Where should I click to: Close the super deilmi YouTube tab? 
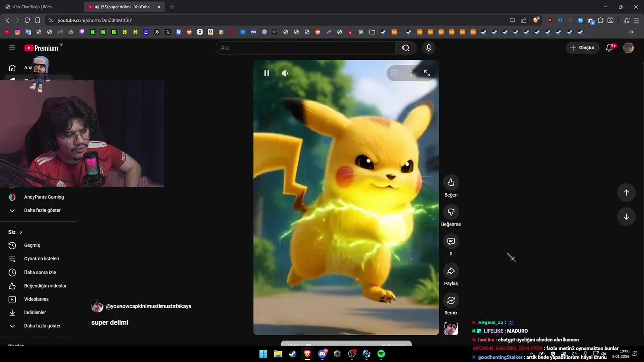tap(159, 7)
